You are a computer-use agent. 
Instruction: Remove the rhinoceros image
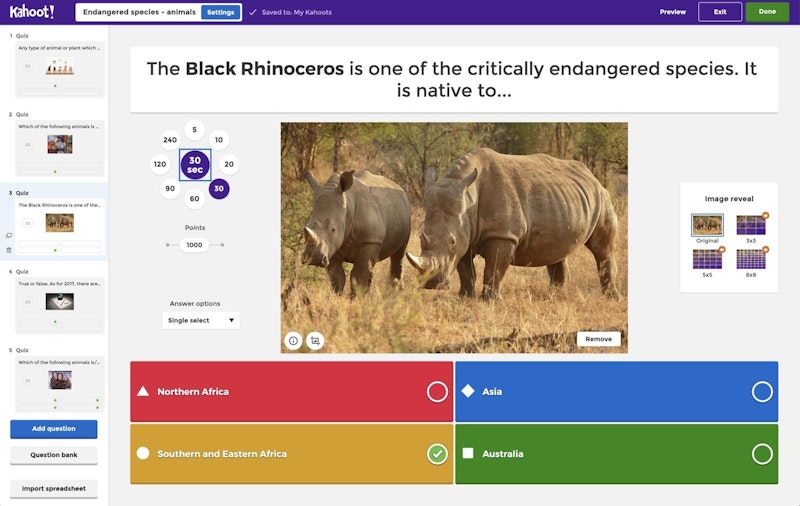[x=598, y=339]
